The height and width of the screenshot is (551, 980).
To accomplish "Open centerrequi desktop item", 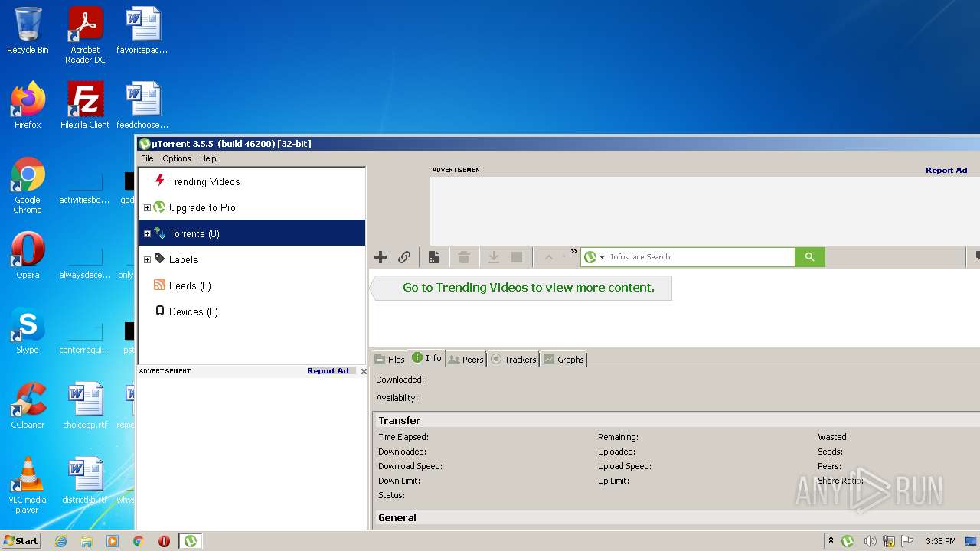I will 85,339.
